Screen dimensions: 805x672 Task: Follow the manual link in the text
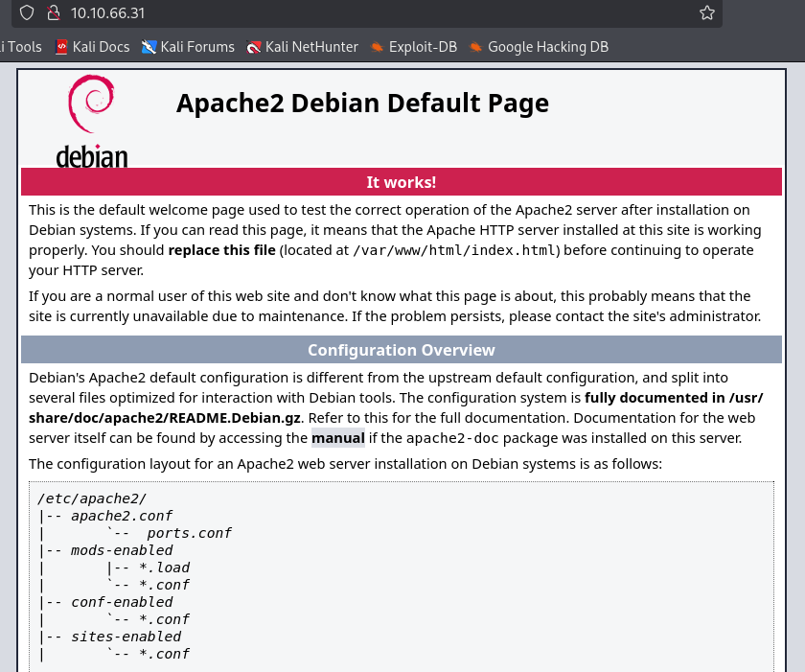pos(337,438)
